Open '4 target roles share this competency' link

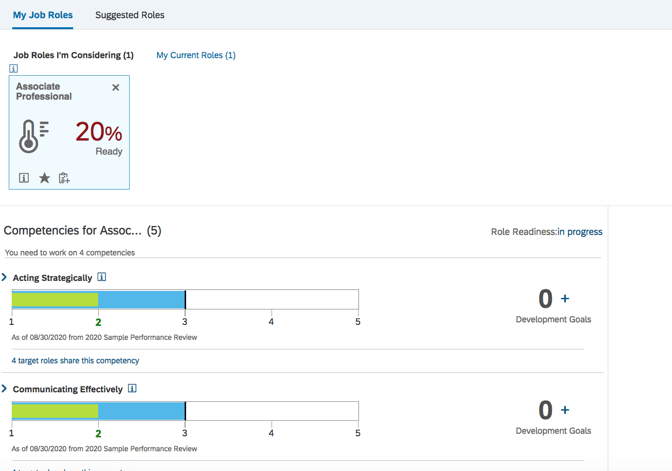click(75, 360)
